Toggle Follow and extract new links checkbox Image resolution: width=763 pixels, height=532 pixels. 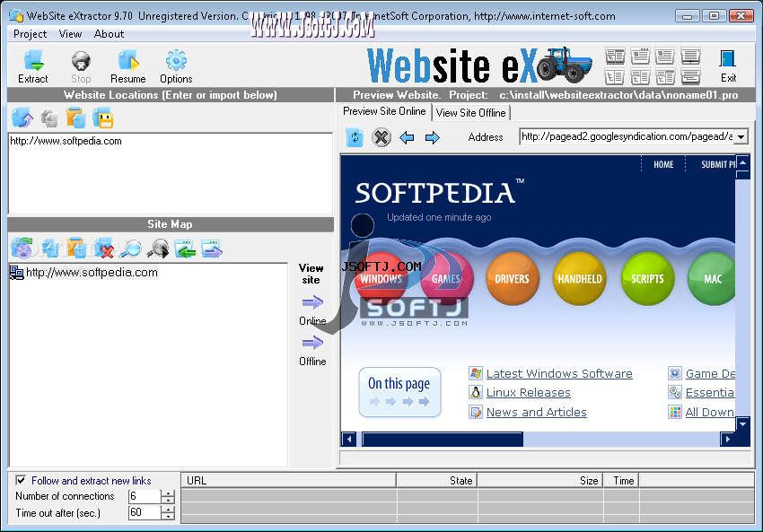[x=21, y=481]
